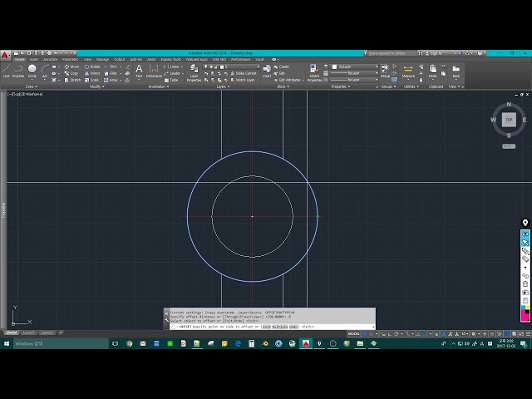The height and width of the screenshot is (399, 532).
Task: Click the search keyword input field
Action: pyautogui.click(x=392, y=53)
